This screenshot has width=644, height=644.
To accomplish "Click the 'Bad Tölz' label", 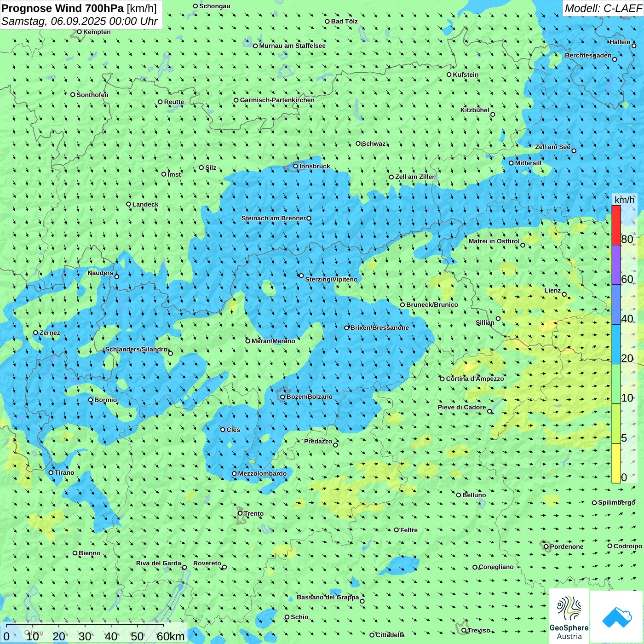I will 344,21.
